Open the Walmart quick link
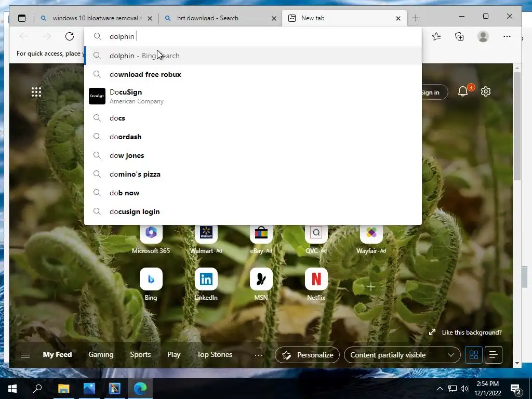The height and width of the screenshot is (399, 532). coord(206,239)
